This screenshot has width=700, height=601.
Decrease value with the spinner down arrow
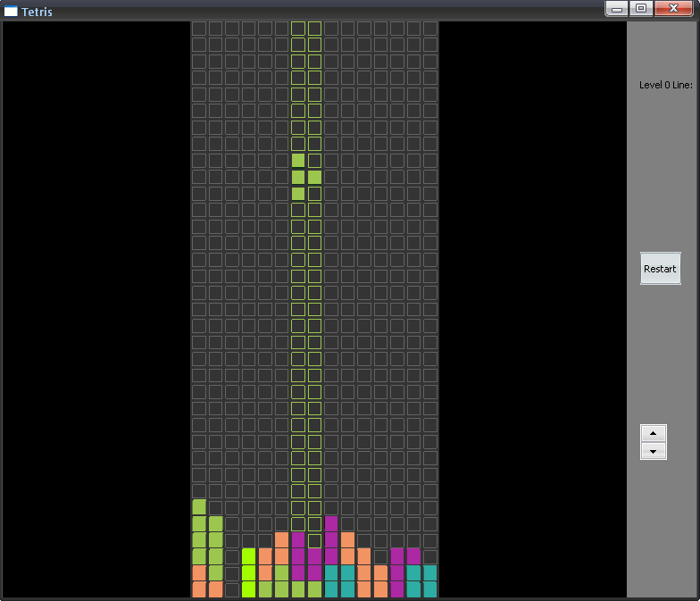click(x=654, y=452)
